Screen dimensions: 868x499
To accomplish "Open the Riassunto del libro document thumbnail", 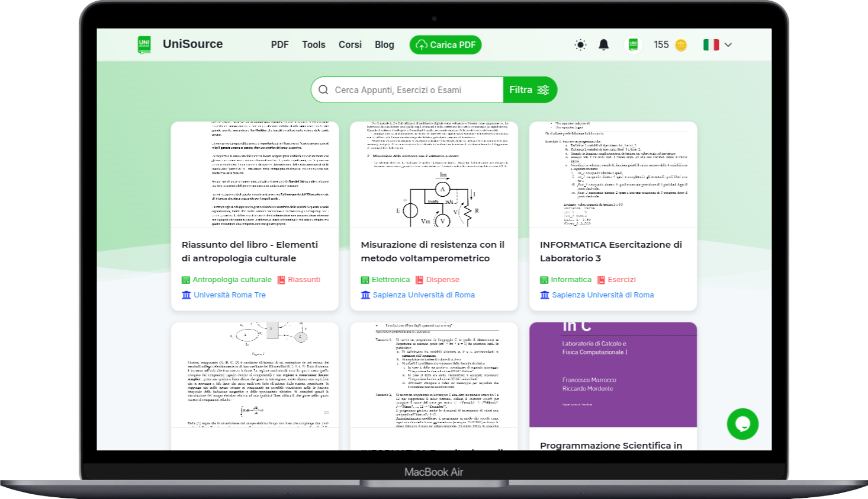I will 255,174.
